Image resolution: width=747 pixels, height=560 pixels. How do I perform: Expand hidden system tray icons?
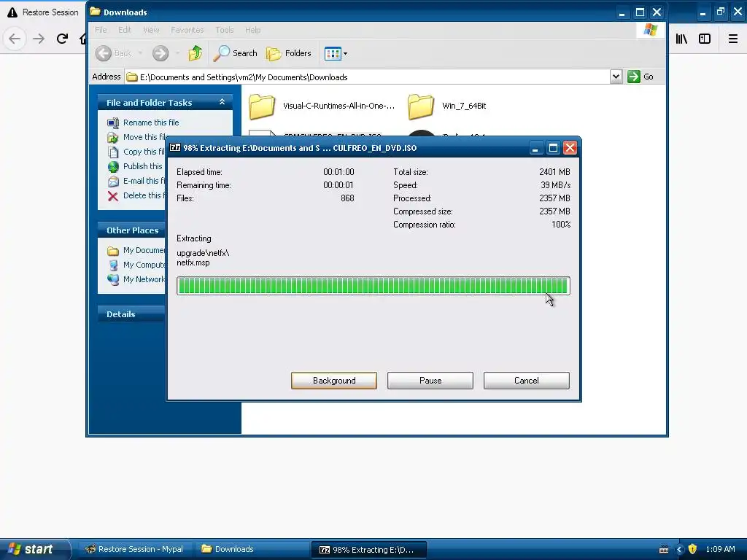(679, 550)
